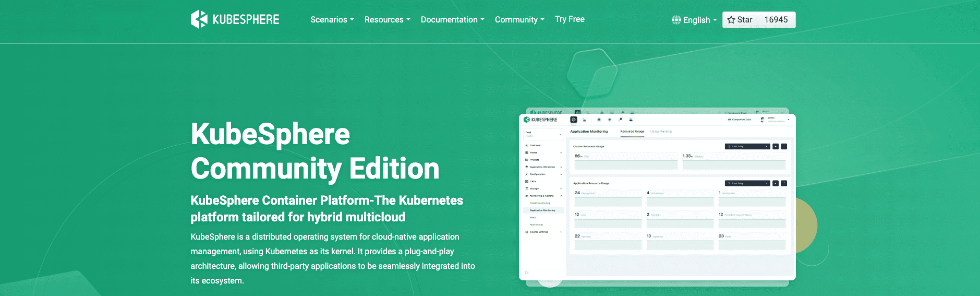Image resolution: width=980 pixels, height=296 pixels.
Task: Select the 10 Ingresses card
Action: pos(680,242)
